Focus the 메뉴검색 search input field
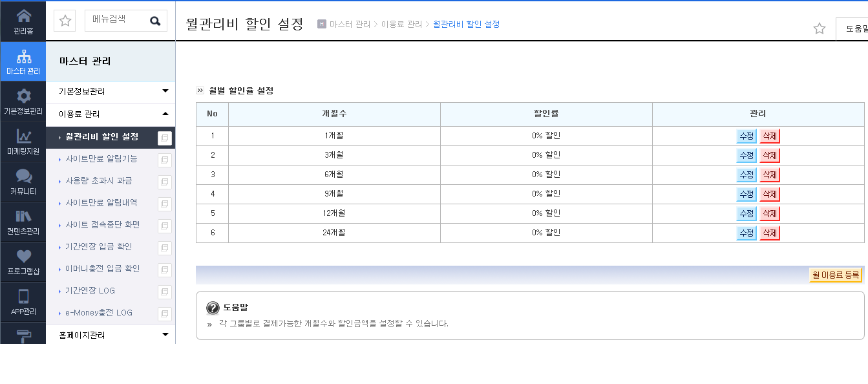Screen dimensions: 868x384 tap(116, 21)
